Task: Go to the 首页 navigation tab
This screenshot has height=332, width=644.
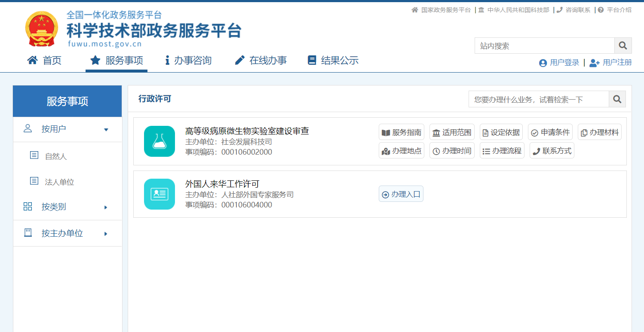Action: coord(45,61)
